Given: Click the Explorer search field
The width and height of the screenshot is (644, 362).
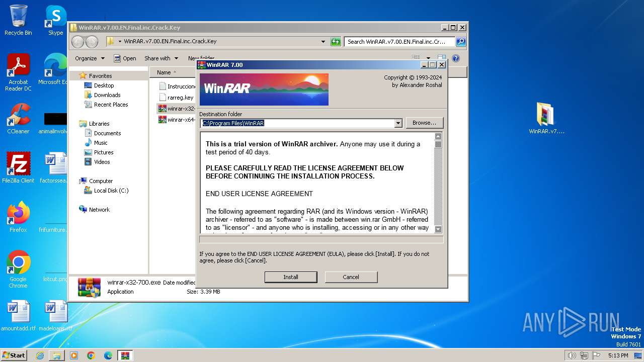Looking at the screenshot, I should coord(400,42).
